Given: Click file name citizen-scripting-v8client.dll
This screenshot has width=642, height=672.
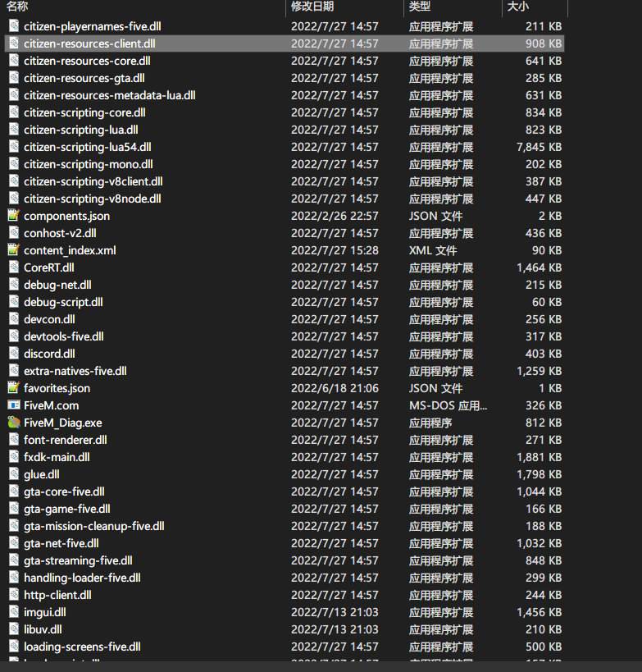Looking at the screenshot, I should (x=93, y=181).
